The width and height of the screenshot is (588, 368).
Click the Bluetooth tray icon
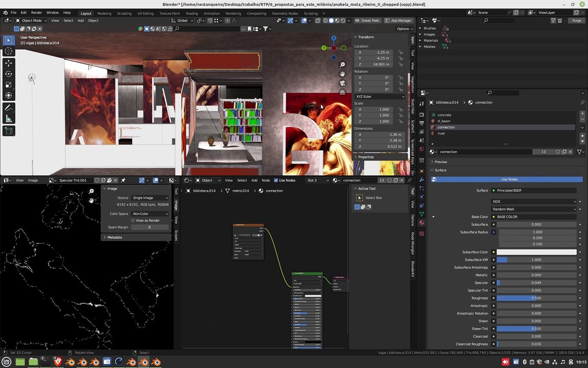point(524,362)
